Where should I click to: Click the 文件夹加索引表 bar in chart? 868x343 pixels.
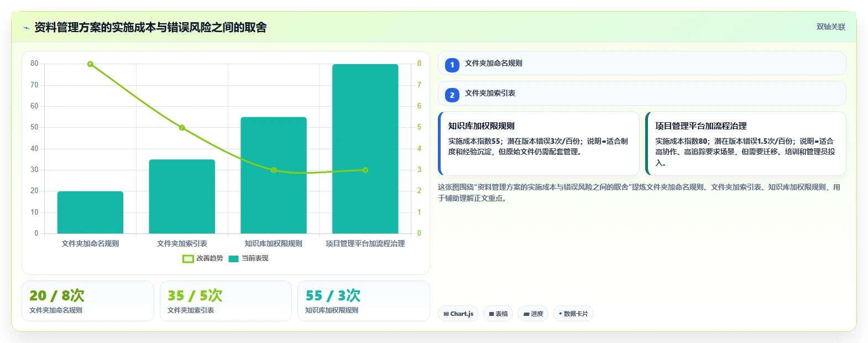[182, 196]
